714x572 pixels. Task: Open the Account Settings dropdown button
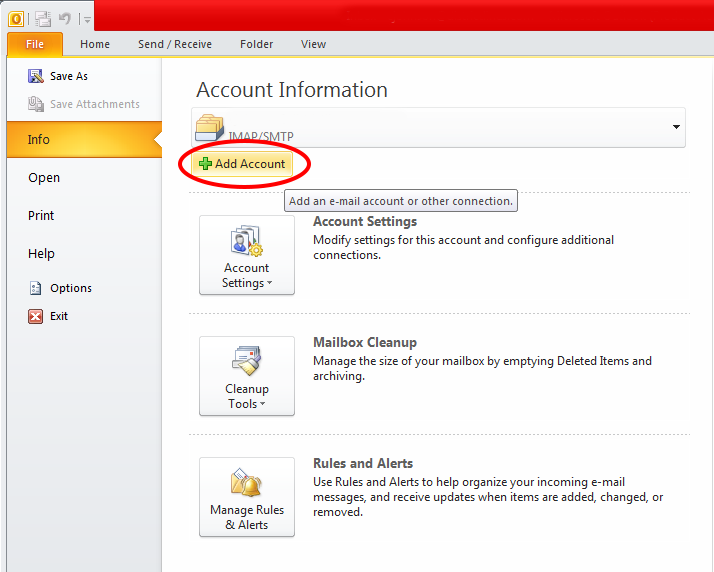[x=246, y=255]
